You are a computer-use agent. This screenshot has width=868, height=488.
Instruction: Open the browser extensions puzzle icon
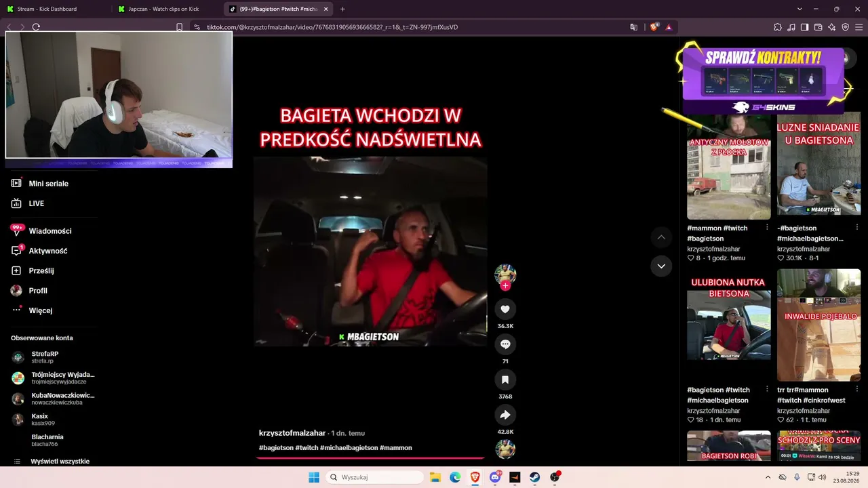pyautogui.click(x=777, y=27)
